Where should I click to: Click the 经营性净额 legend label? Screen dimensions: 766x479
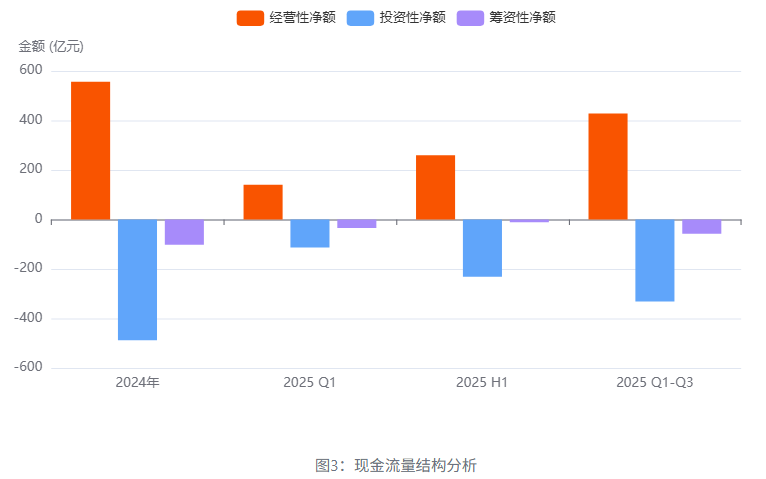302,18
